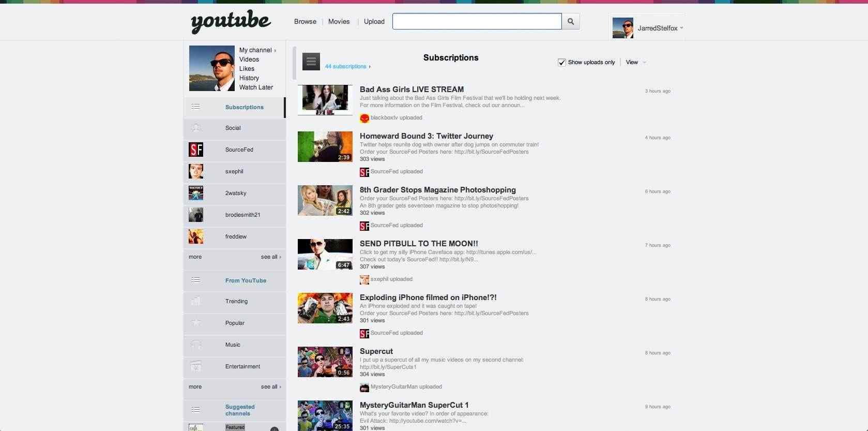The height and width of the screenshot is (431, 868).
Task: Click the From YouTube list icon
Action: 195,280
